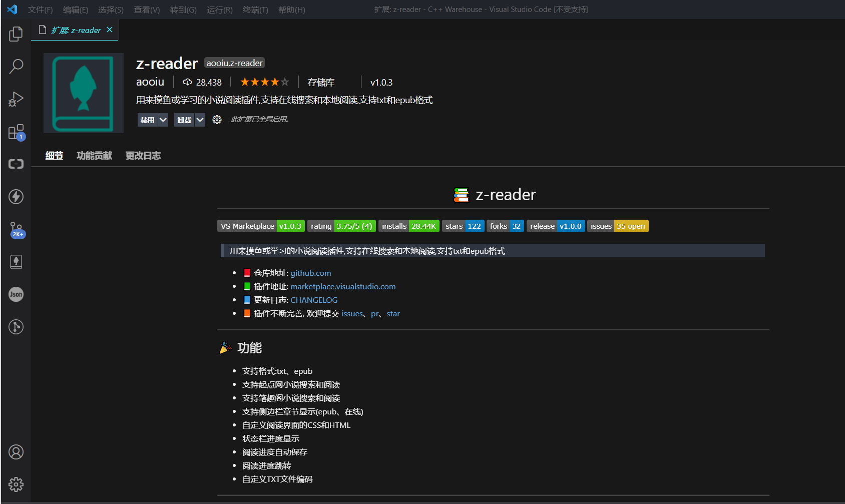
Task: Click the star link in readme
Action: tap(393, 313)
